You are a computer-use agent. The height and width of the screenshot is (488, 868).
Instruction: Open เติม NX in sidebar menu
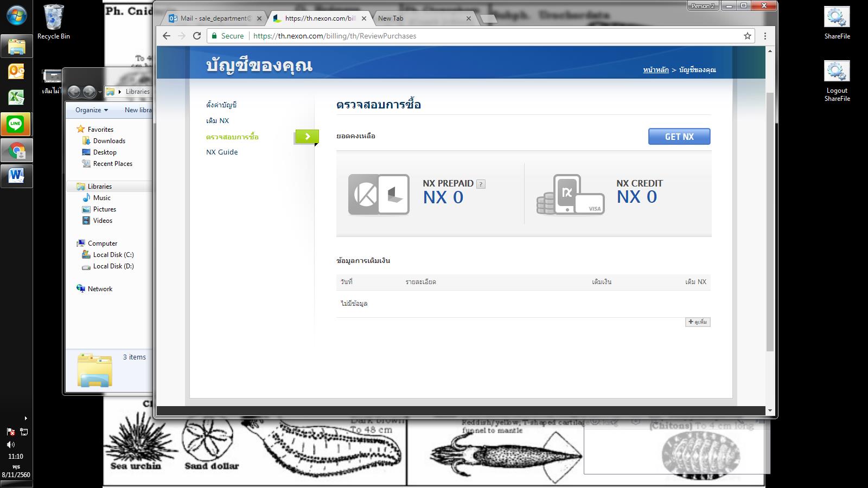(218, 121)
